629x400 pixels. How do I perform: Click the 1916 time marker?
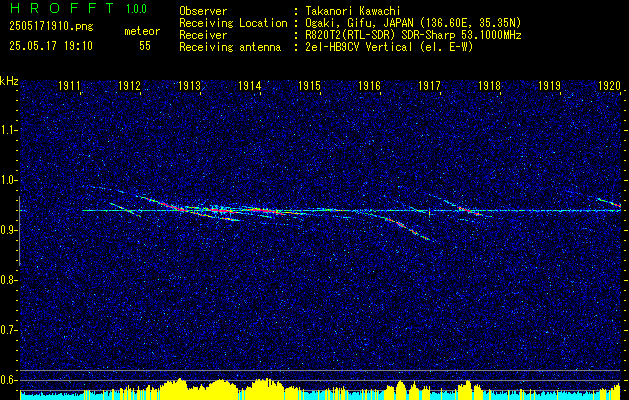tap(369, 85)
